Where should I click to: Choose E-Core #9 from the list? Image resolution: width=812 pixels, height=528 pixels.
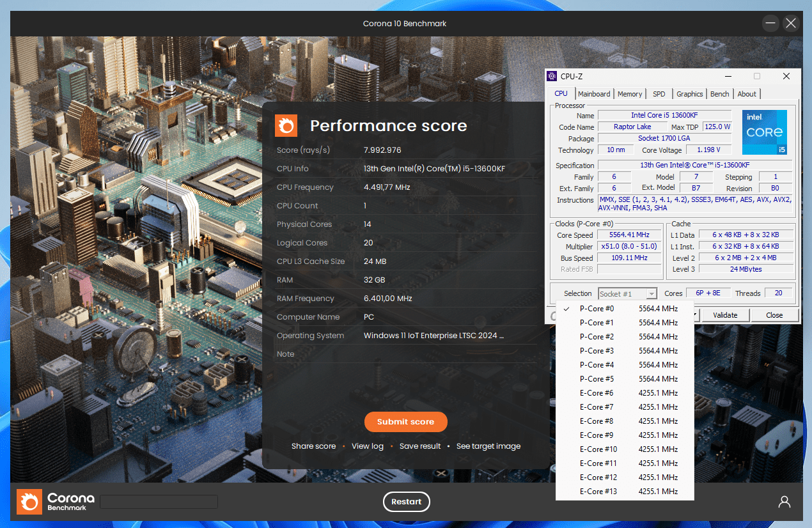tap(625, 435)
